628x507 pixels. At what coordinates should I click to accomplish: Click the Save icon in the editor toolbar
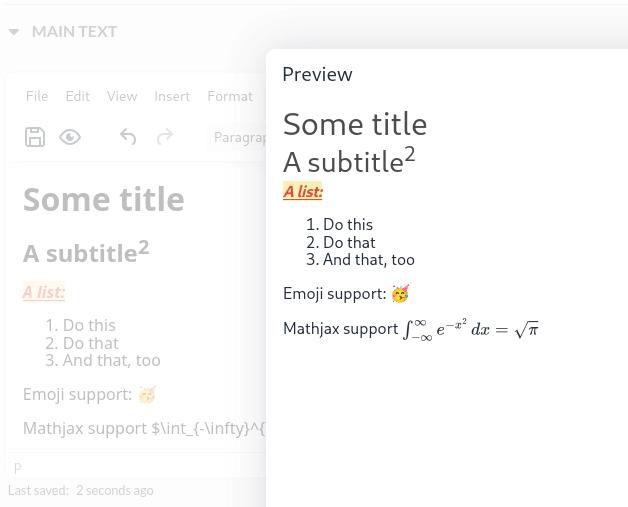pos(35,137)
